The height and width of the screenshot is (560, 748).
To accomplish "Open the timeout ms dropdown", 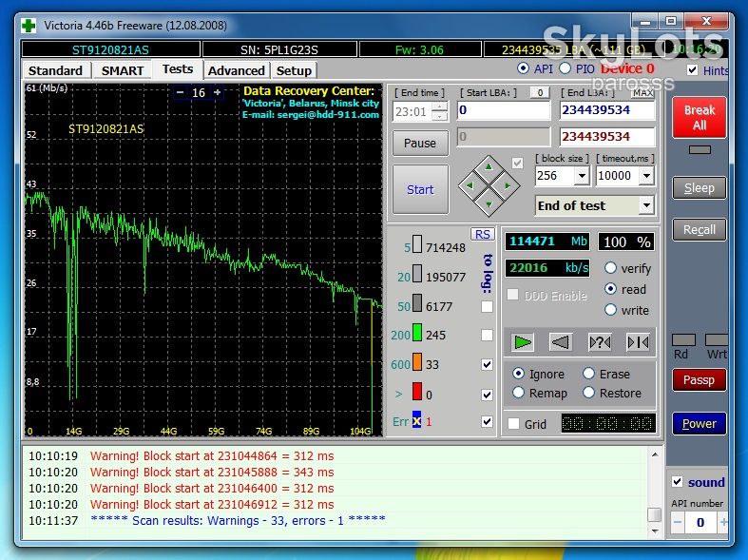I will click(x=646, y=176).
